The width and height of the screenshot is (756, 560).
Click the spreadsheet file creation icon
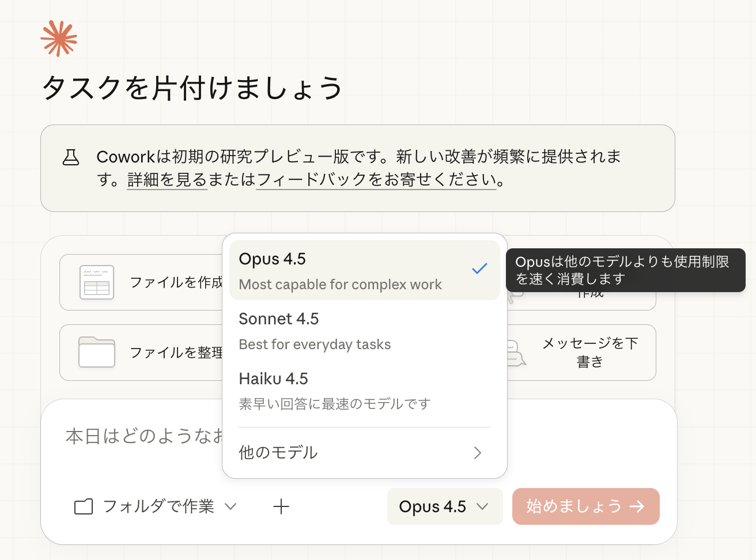coord(97,282)
